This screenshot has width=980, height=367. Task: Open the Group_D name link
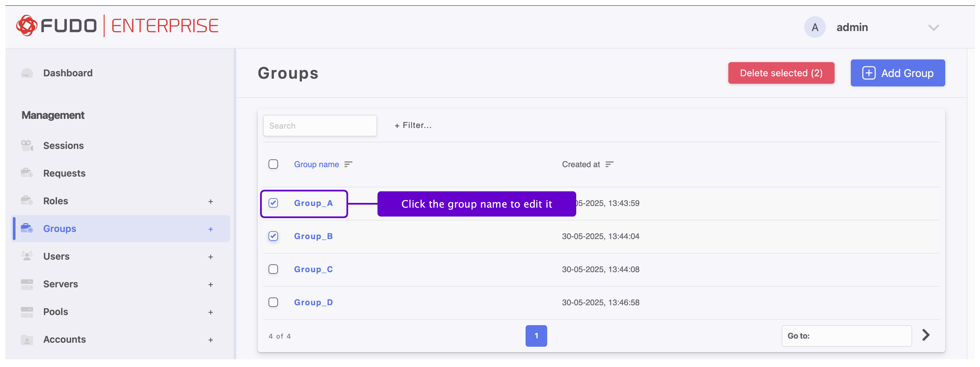tap(313, 302)
